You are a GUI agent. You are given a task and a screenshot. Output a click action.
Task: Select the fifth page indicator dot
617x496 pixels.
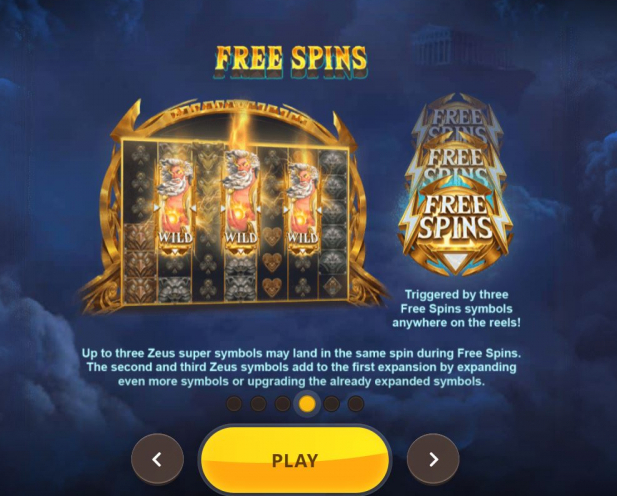(x=332, y=404)
